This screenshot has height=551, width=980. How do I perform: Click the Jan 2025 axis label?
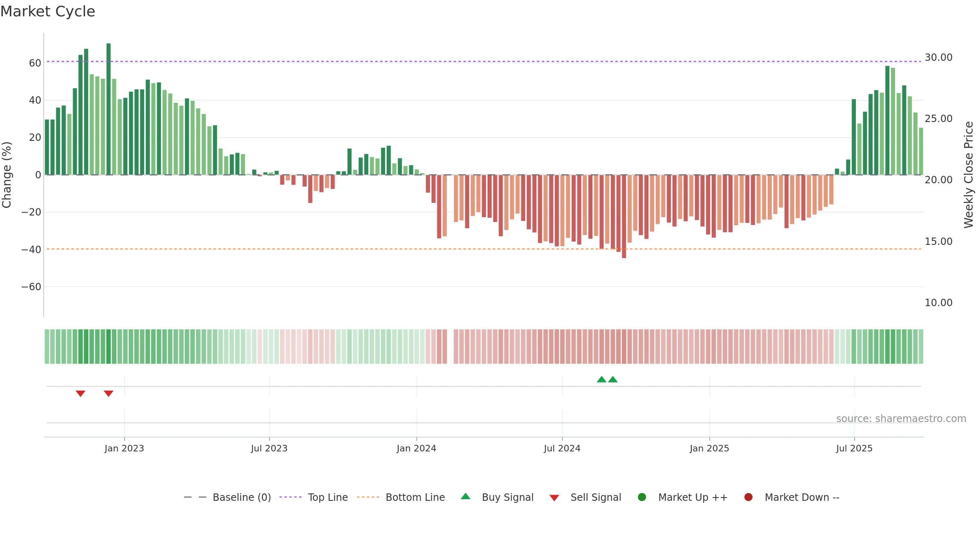[709, 449]
